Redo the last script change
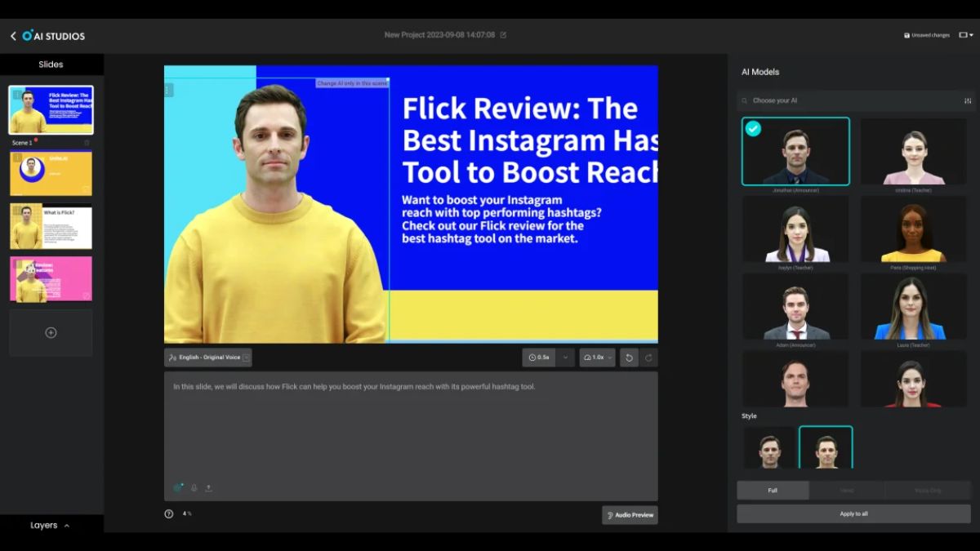Screen dimensions: 980x551 648,358
